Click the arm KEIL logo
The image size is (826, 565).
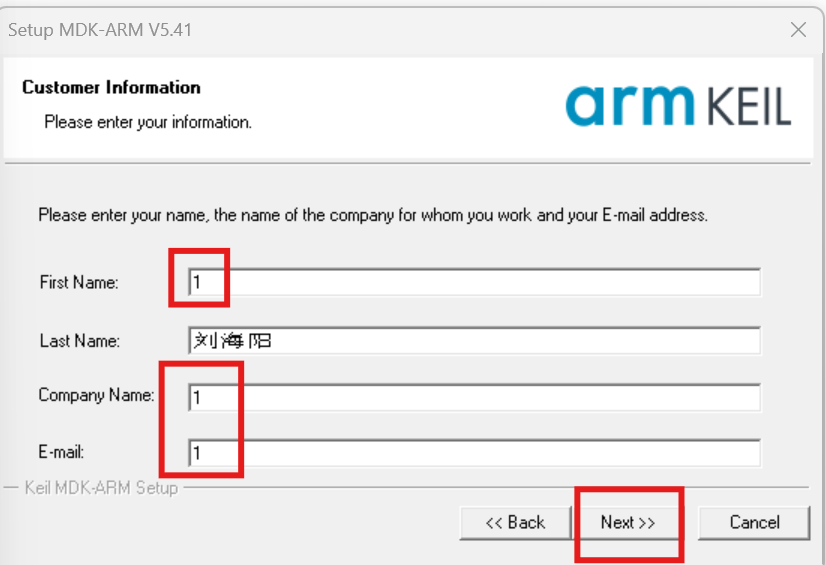pyautogui.click(x=678, y=106)
